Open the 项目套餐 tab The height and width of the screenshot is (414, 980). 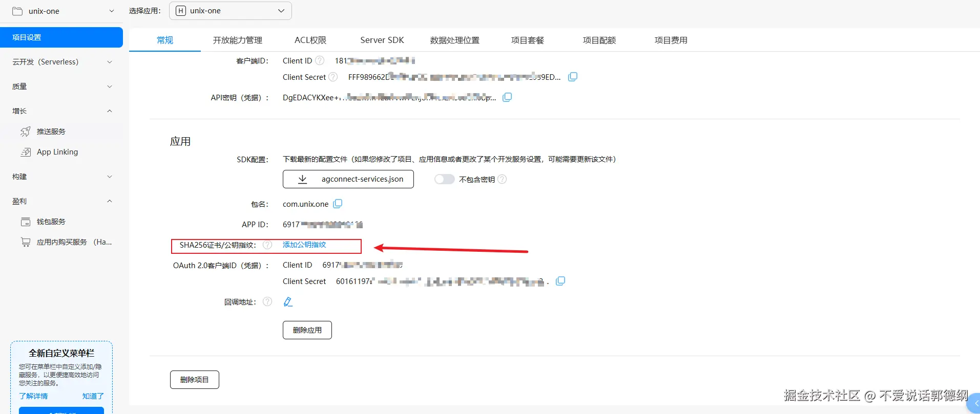point(528,40)
